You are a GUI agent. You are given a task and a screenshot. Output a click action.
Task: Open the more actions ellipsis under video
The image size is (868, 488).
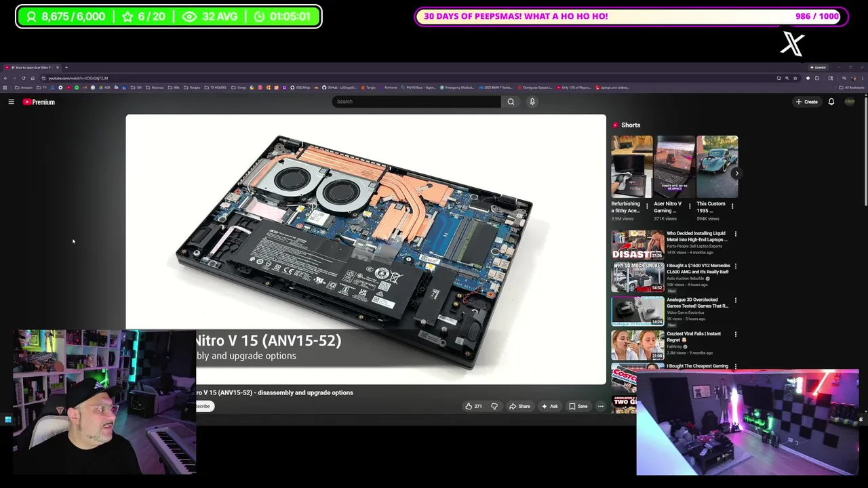pyautogui.click(x=601, y=406)
